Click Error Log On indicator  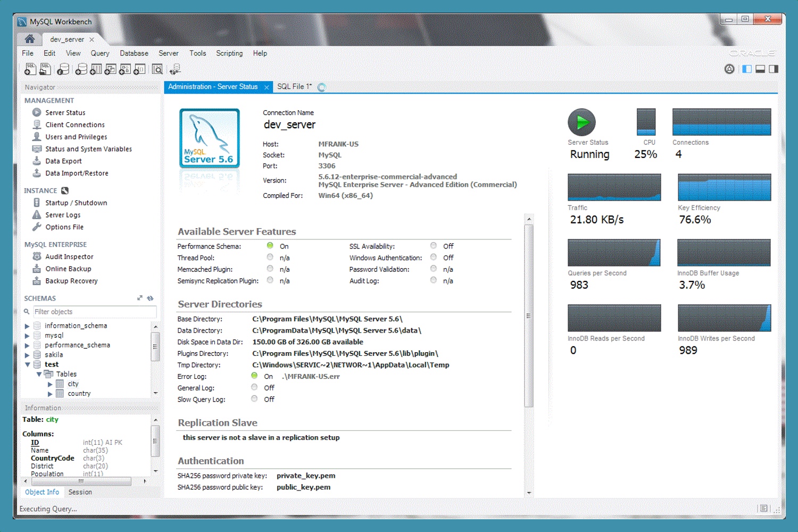254,376
